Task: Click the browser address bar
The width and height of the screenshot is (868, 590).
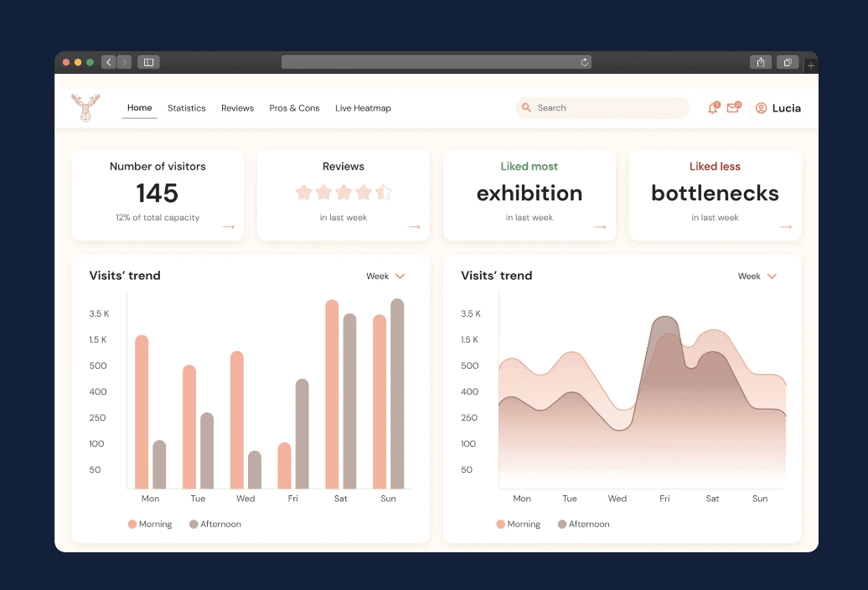Action: pos(437,62)
